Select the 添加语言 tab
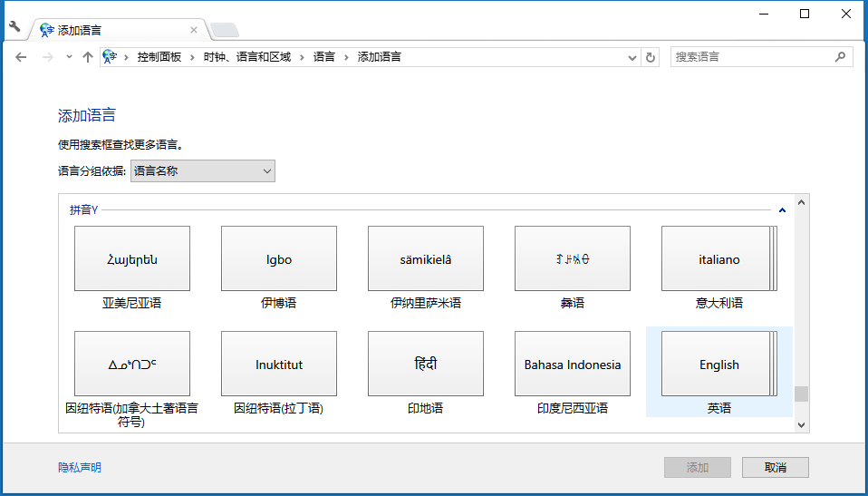868x496 pixels. (119, 30)
